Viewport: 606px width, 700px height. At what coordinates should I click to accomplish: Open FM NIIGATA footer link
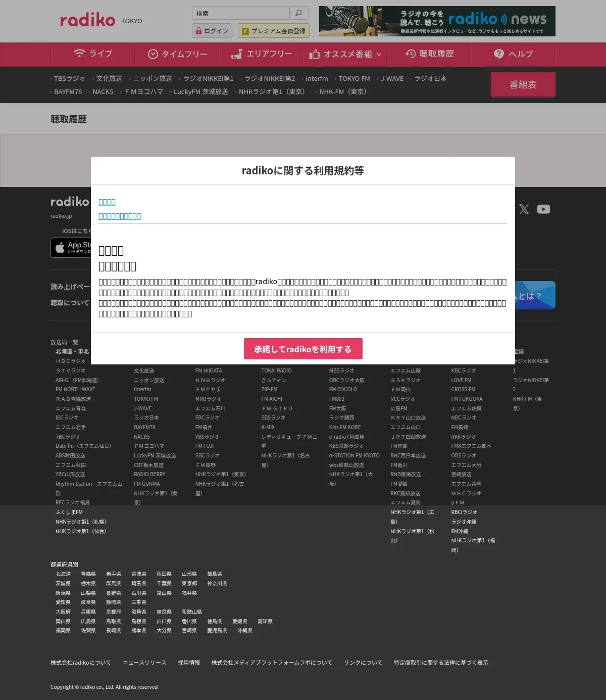coord(209,371)
